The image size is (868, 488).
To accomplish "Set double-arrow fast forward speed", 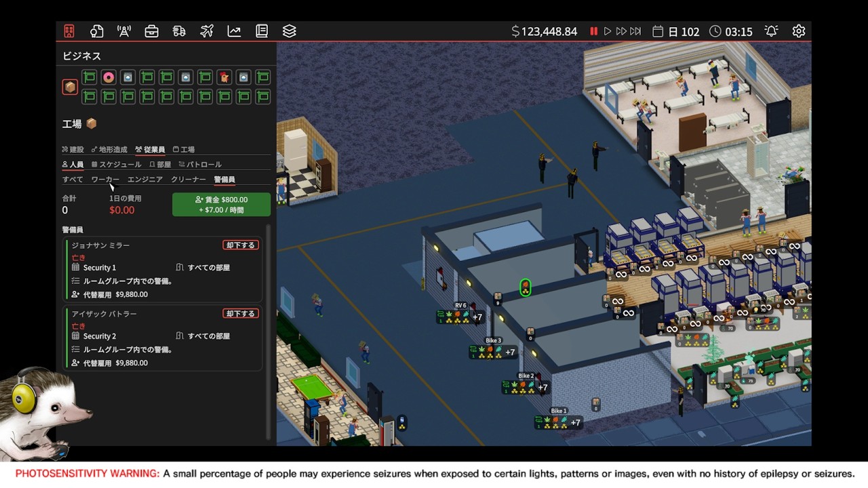I will click(621, 31).
